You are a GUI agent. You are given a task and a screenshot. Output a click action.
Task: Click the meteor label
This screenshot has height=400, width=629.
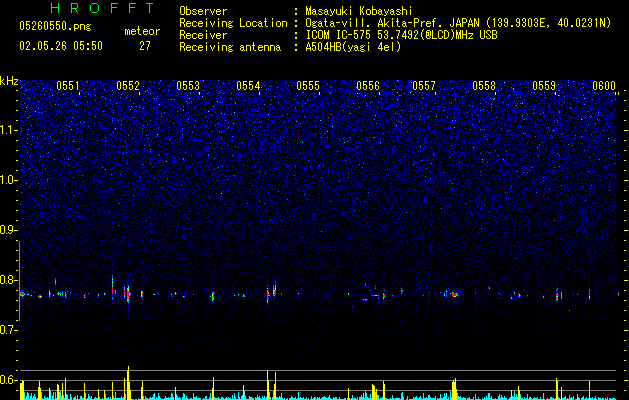(x=142, y=31)
